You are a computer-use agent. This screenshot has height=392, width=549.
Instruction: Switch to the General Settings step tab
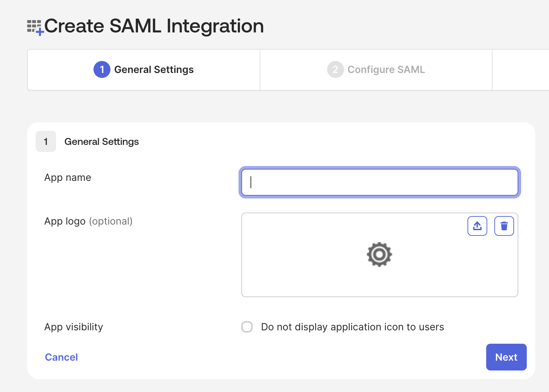(154, 69)
